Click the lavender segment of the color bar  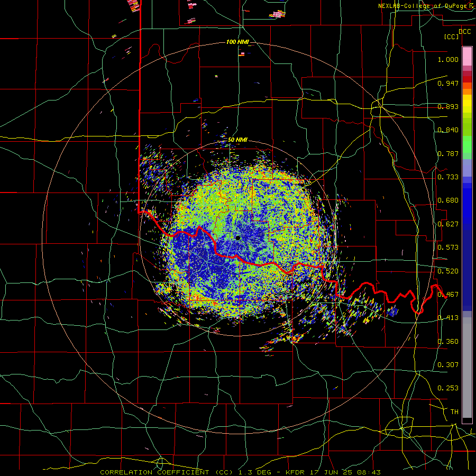tap(467, 168)
